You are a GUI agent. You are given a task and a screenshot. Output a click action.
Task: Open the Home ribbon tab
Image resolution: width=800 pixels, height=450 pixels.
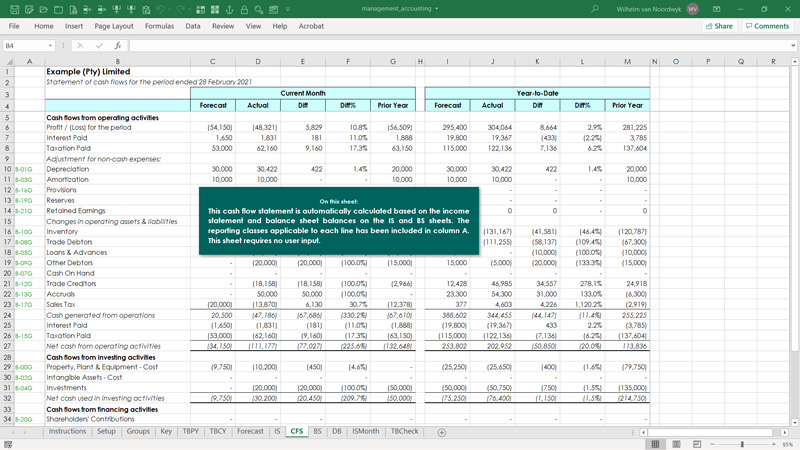(x=43, y=26)
